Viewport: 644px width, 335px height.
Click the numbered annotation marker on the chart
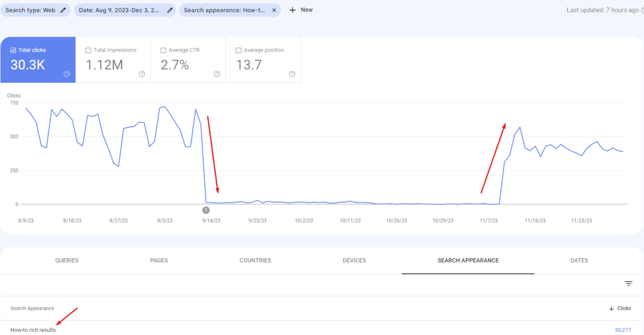point(206,210)
